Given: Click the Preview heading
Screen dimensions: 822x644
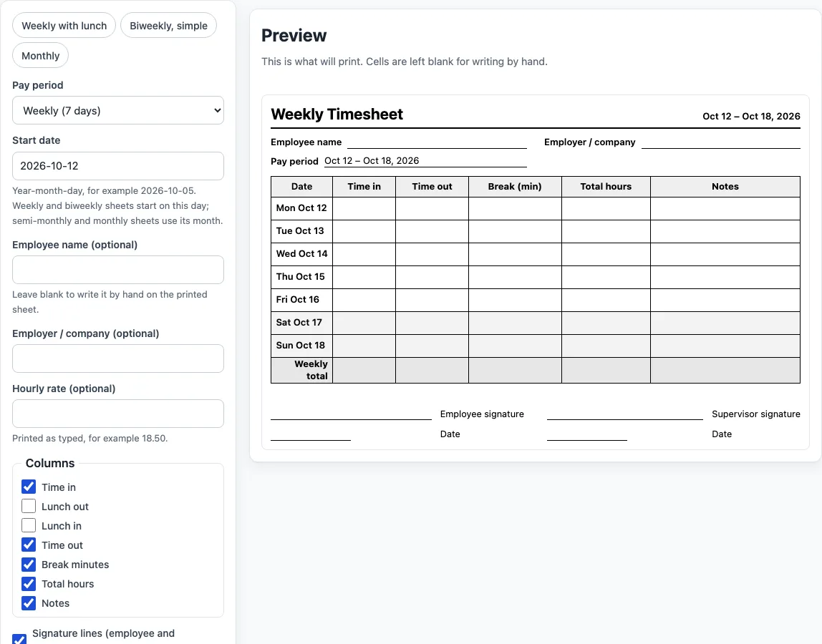Looking at the screenshot, I should (294, 36).
